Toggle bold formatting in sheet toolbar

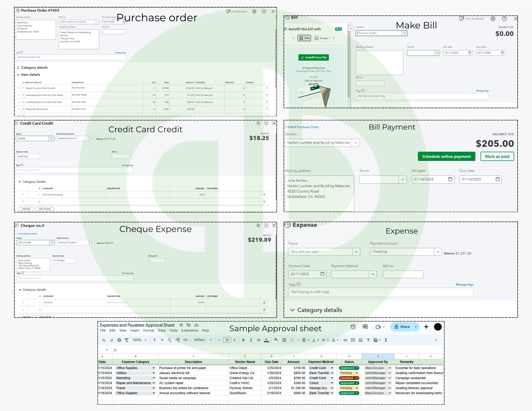pyautogui.click(x=243, y=340)
